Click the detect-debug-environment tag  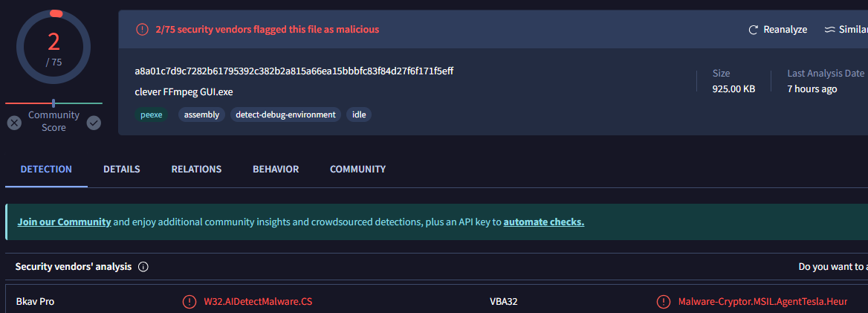pos(286,114)
